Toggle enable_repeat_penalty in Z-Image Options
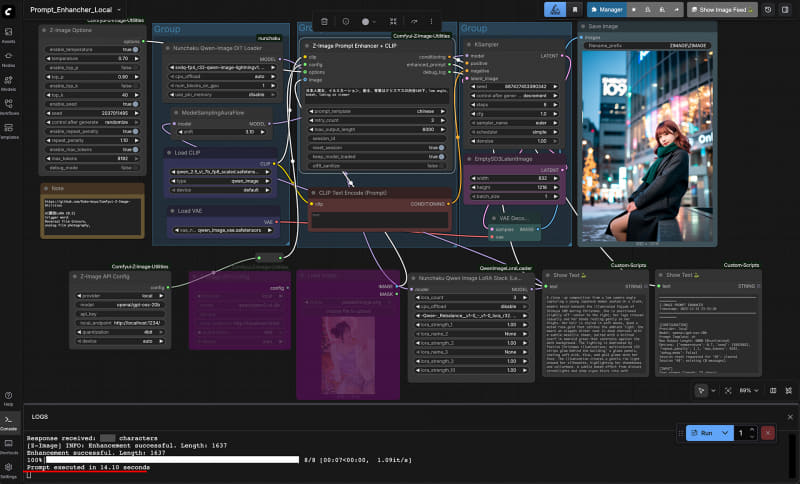The height and width of the screenshot is (484, 800). pyautogui.click(x=92, y=131)
